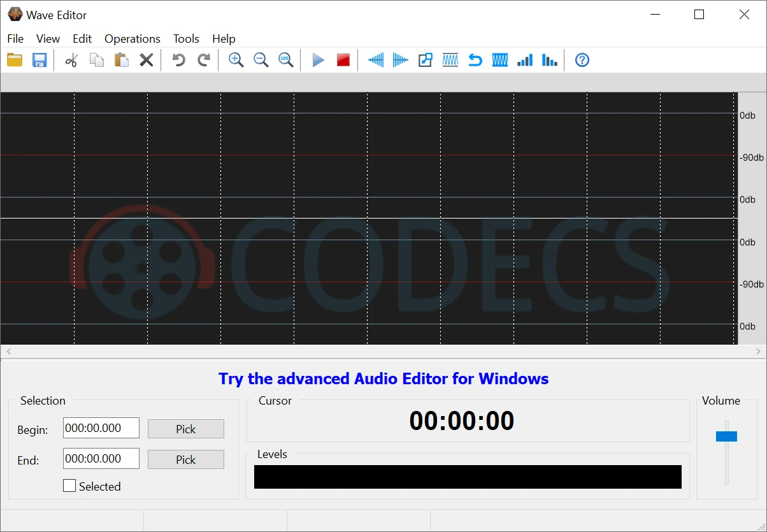The image size is (767, 532).
Task: Click the Volume slider handle
Action: (726, 436)
